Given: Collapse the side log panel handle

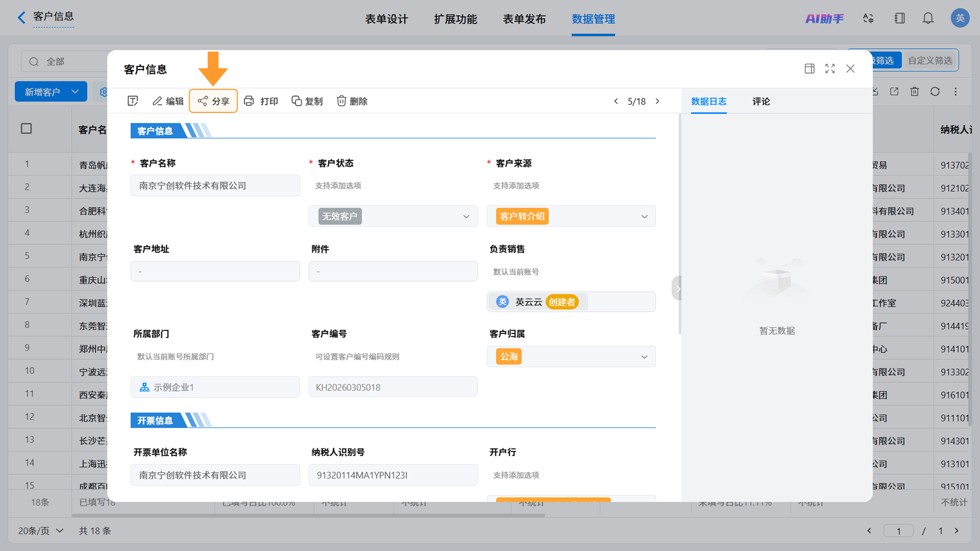Looking at the screenshot, I should (677, 289).
